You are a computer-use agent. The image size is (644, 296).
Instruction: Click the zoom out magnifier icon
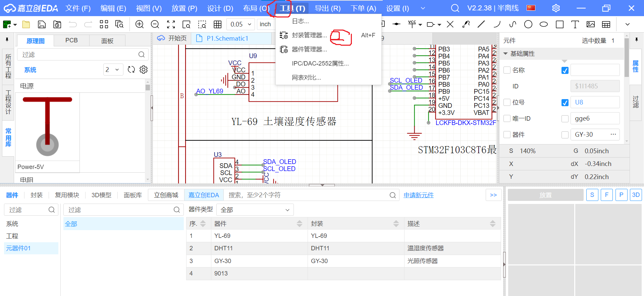click(155, 24)
